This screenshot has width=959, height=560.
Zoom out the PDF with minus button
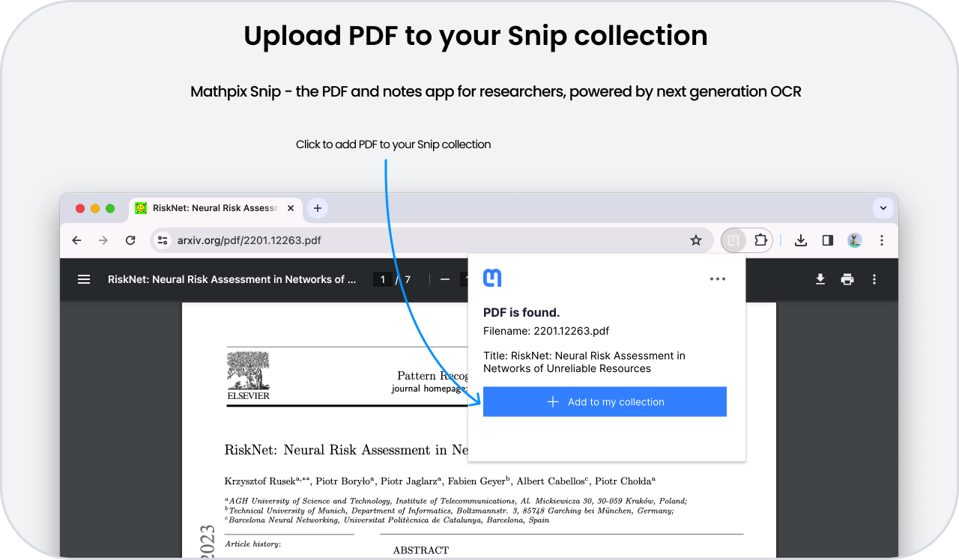pos(445,279)
